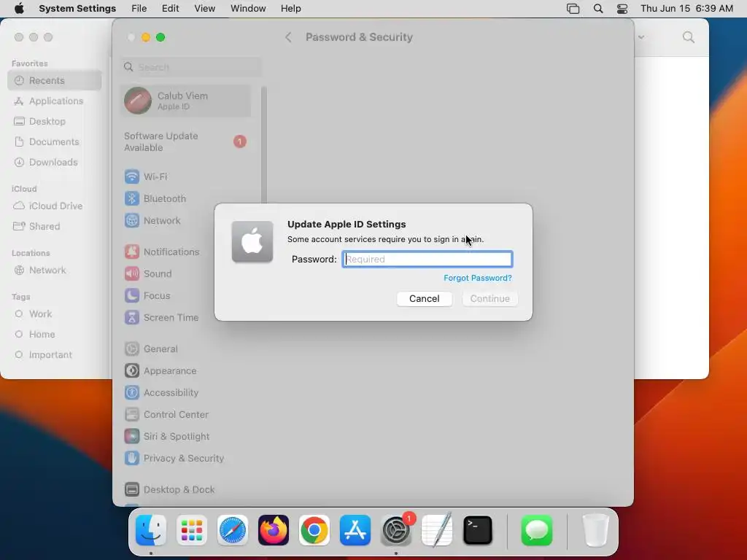Expand the Finder toolbar chevron dropdown
Screen dimensions: 747x560
[641, 37]
